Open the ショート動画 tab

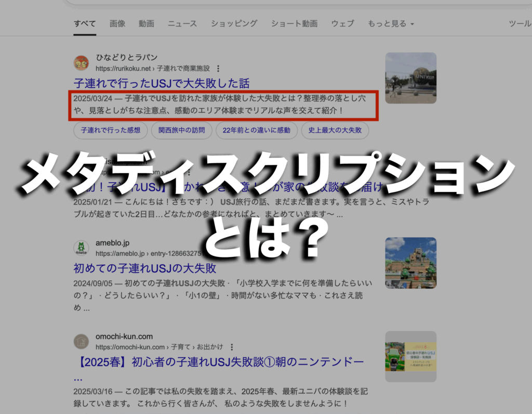294,24
